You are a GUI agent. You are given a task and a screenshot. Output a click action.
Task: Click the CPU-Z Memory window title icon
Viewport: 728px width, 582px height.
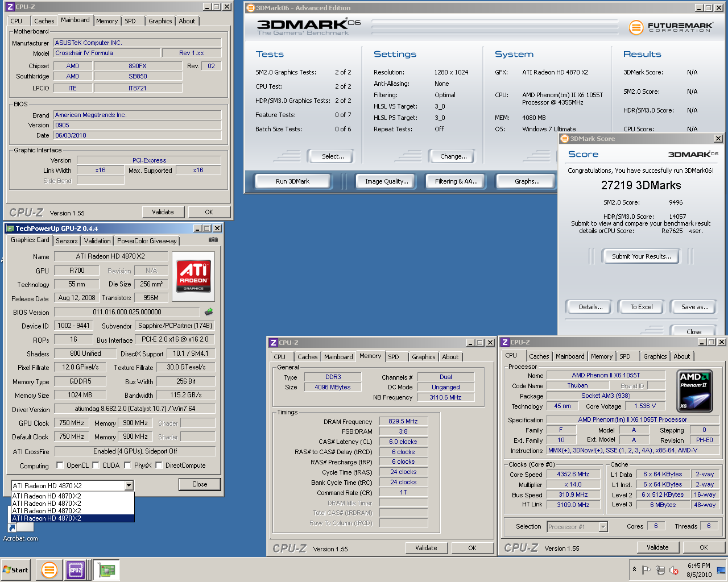coord(274,343)
